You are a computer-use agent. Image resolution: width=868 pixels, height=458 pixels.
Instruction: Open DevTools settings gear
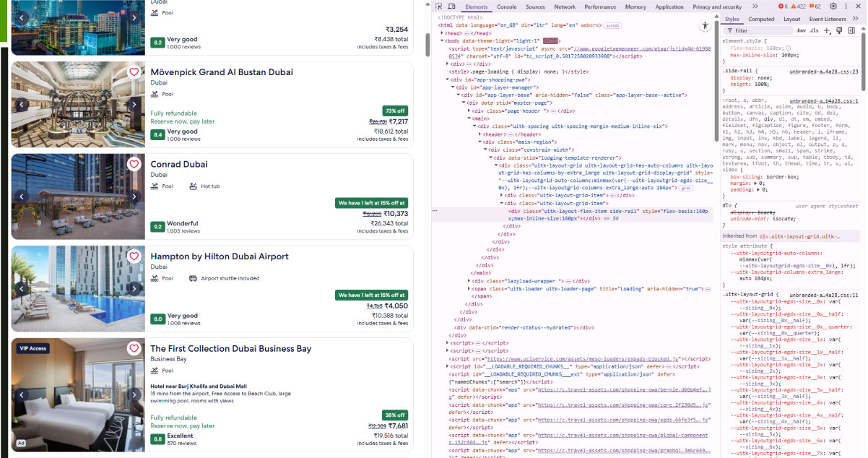tap(833, 6)
